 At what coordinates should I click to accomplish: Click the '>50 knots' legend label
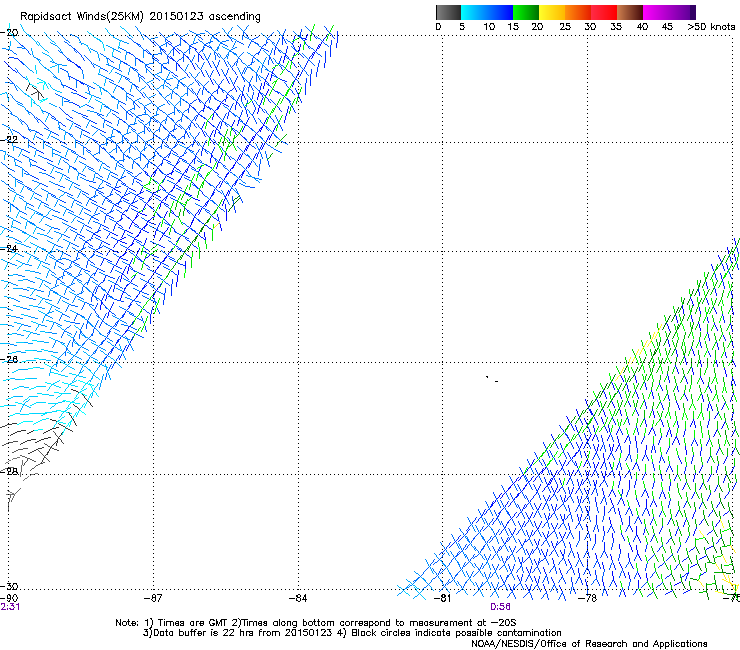click(711, 27)
